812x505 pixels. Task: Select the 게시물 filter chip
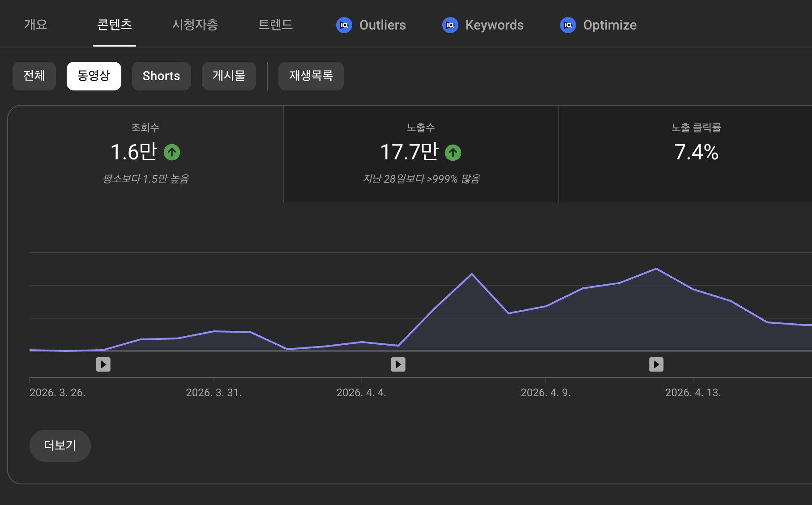[229, 76]
